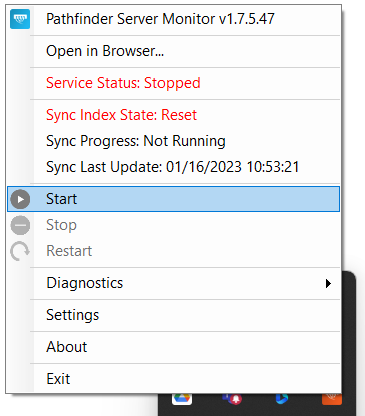Click the Restart circular-arrow icon
365x416 pixels.
point(20,251)
